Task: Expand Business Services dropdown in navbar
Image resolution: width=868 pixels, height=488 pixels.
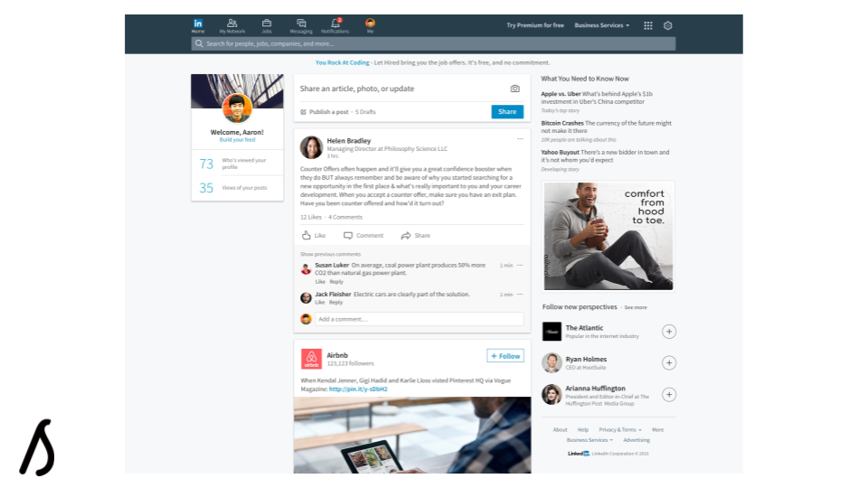Action: tap(602, 25)
